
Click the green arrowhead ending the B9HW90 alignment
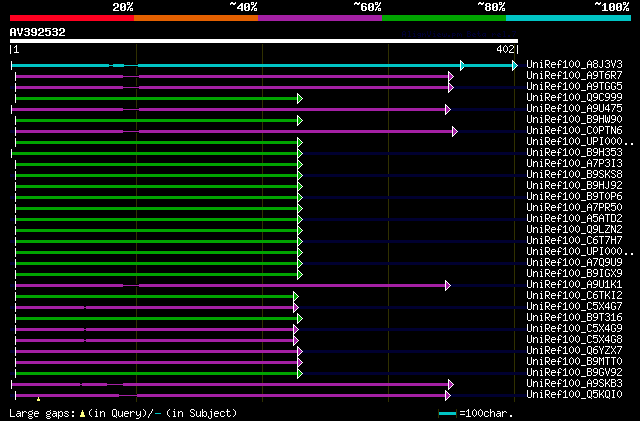coord(300,120)
